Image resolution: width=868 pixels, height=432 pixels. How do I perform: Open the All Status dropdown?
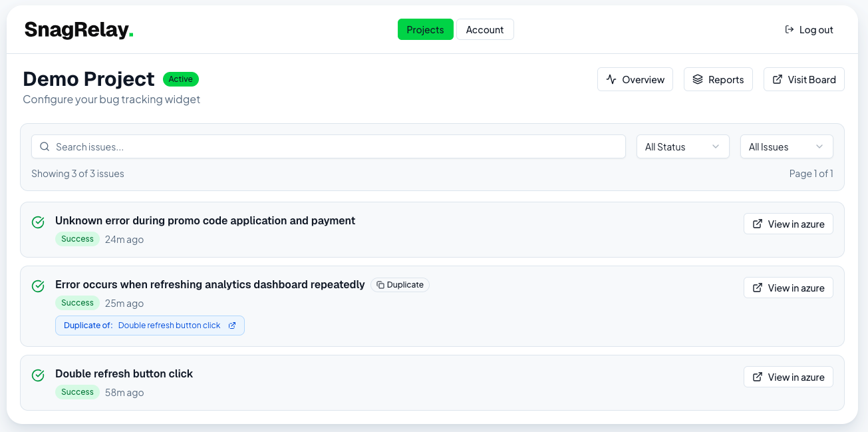pos(683,146)
